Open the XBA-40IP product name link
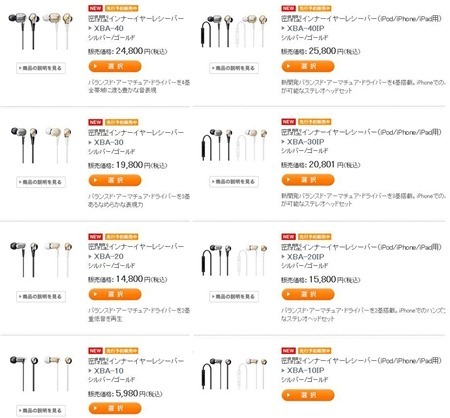This screenshot has width=450, height=418. click(x=305, y=28)
